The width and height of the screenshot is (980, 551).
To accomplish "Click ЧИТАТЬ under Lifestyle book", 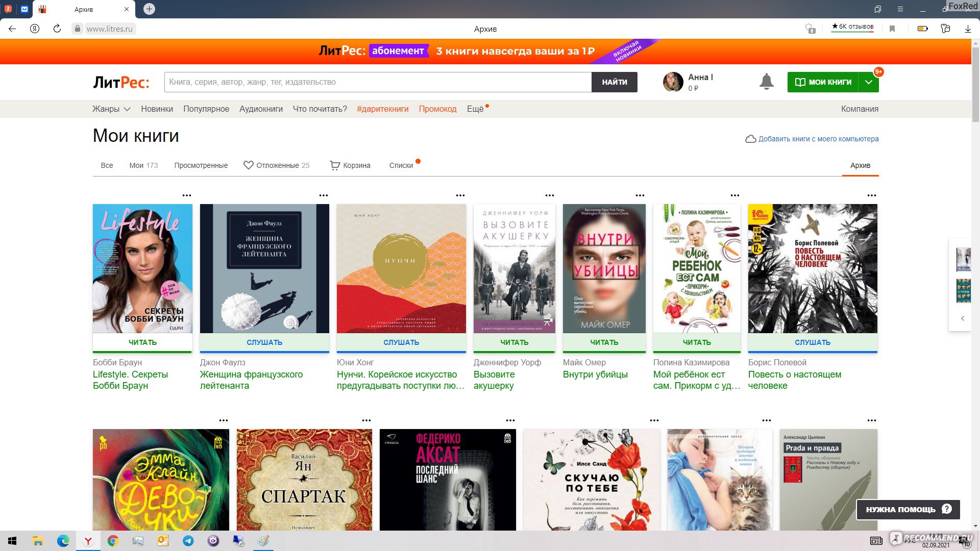I will coord(142,342).
